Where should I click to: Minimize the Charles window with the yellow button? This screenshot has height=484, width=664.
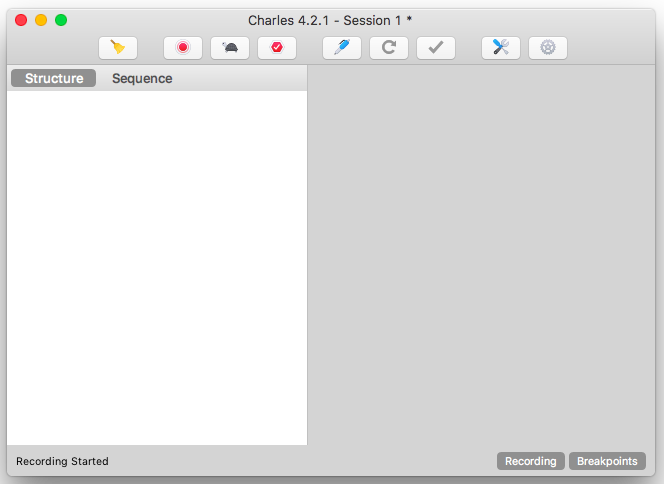tap(41, 20)
